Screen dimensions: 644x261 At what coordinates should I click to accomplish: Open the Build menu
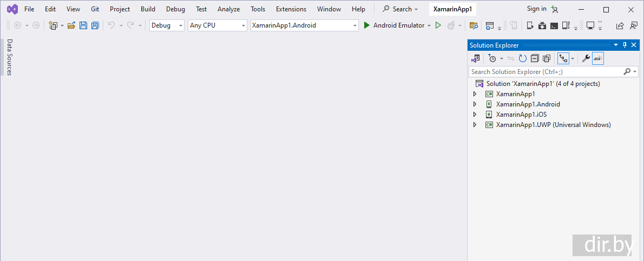[x=148, y=9]
